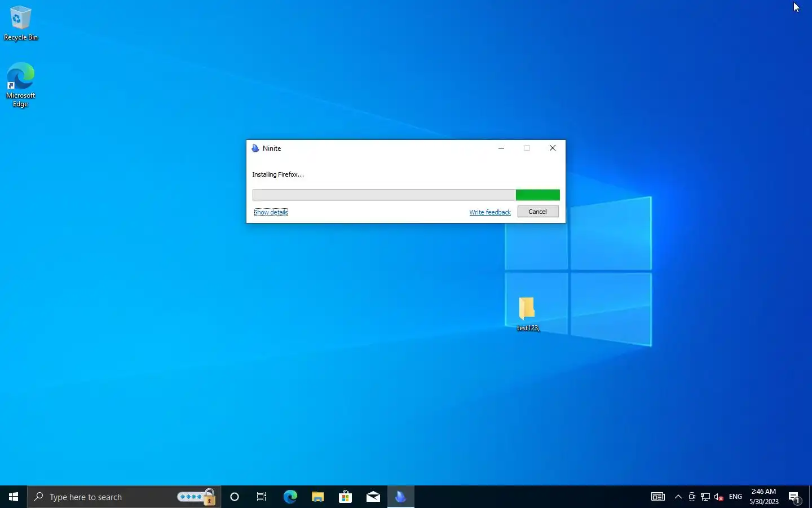
Task: Open the touch keyboard tray icon
Action: tap(657, 497)
